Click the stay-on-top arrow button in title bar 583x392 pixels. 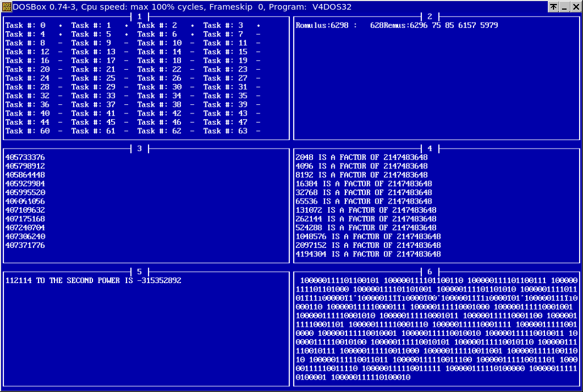[553, 7]
